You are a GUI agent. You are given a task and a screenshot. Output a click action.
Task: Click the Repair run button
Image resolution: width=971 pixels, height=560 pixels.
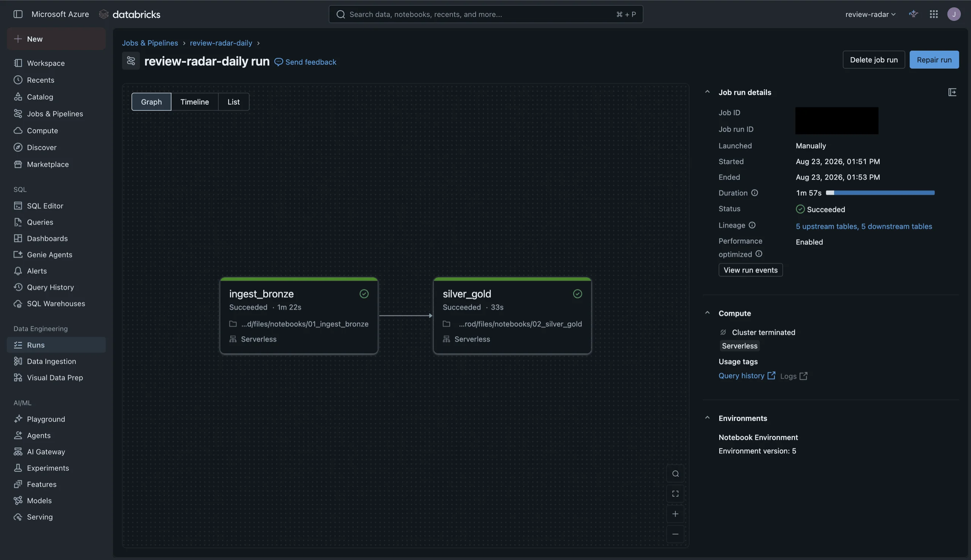(934, 60)
